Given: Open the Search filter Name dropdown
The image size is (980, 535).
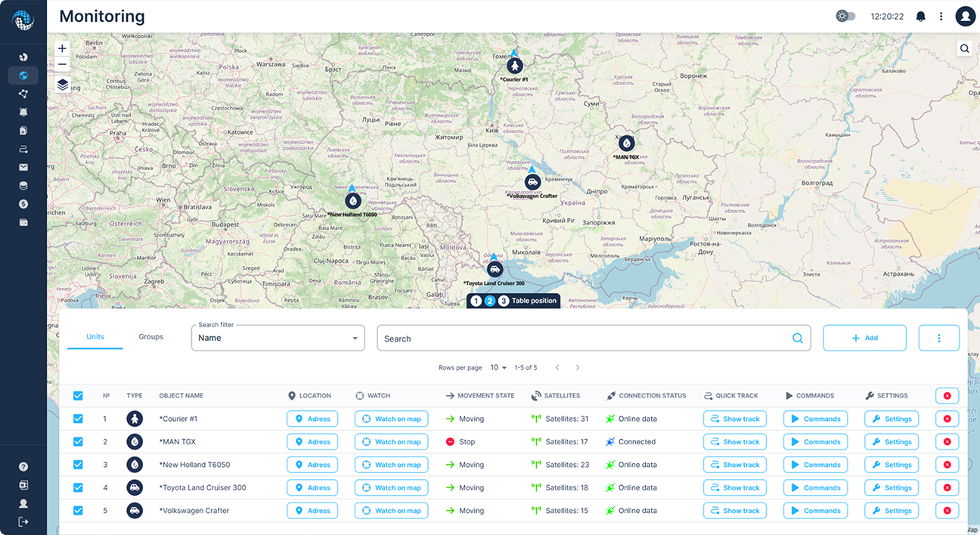Looking at the screenshot, I should [x=278, y=338].
